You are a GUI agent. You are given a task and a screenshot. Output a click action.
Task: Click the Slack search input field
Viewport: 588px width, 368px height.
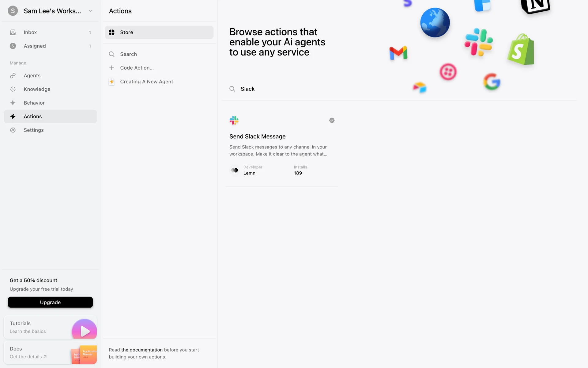[x=306, y=89]
